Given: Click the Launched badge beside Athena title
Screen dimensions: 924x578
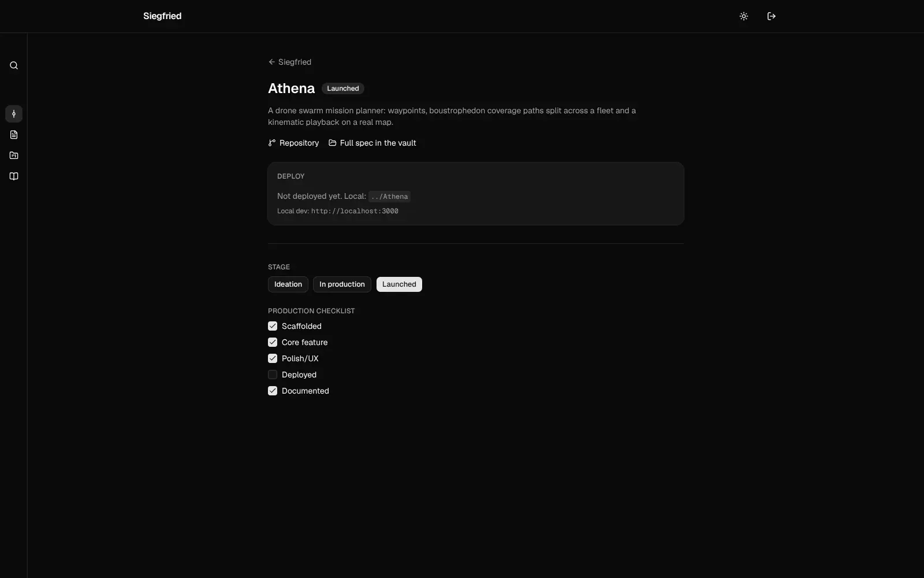Looking at the screenshot, I should tap(343, 88).
